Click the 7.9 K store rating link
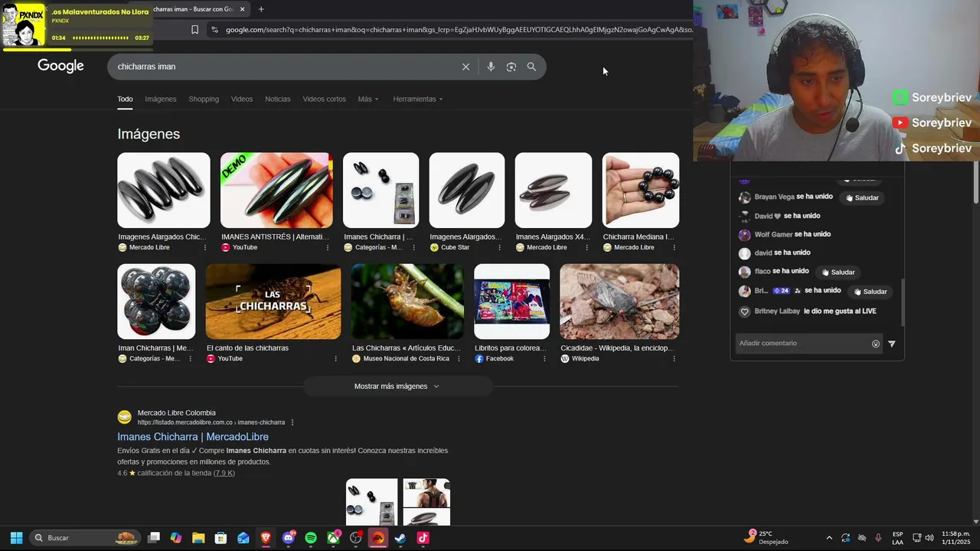980x551 pixels. pos(224,473)
